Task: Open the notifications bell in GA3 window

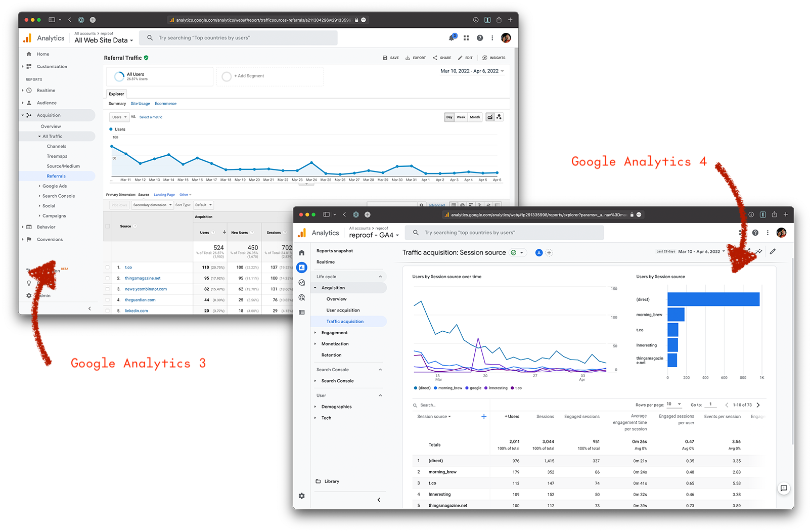Action: coord(452,38)
